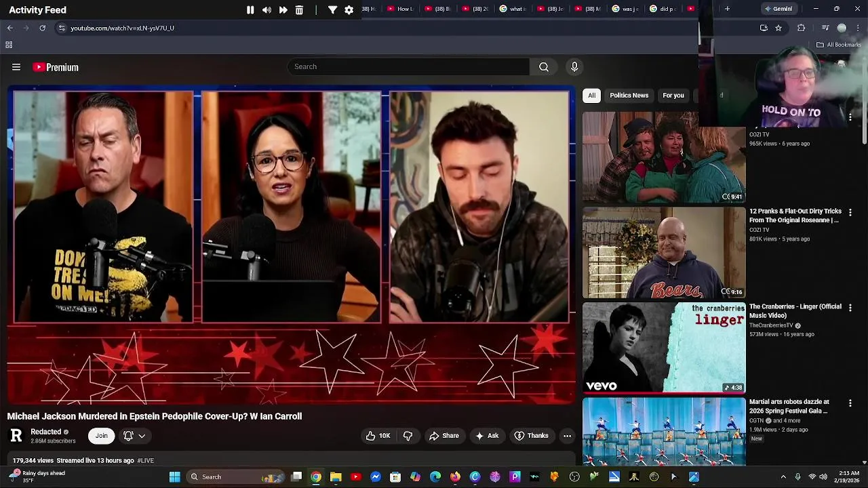Open Chrome from the taskbar
This screenshot has width=868, height=488.
pyautogui.click(x=316, y=477)
